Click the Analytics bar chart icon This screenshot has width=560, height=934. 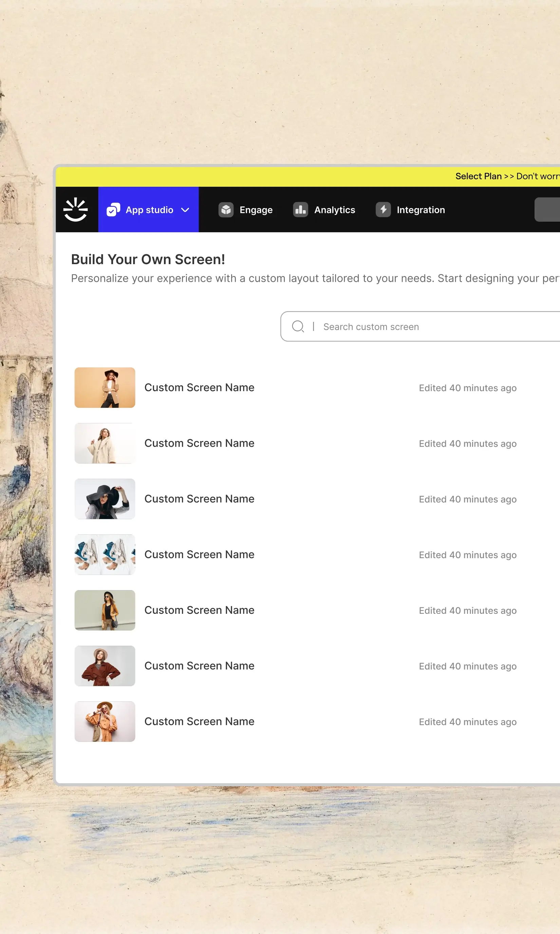click(x=301, y=209)
